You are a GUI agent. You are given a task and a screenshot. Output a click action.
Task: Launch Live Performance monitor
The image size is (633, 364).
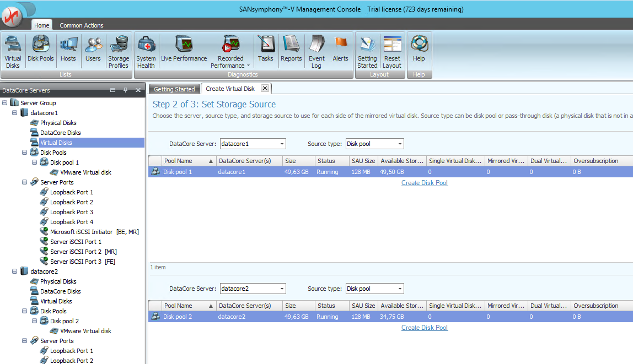point(184,48)
